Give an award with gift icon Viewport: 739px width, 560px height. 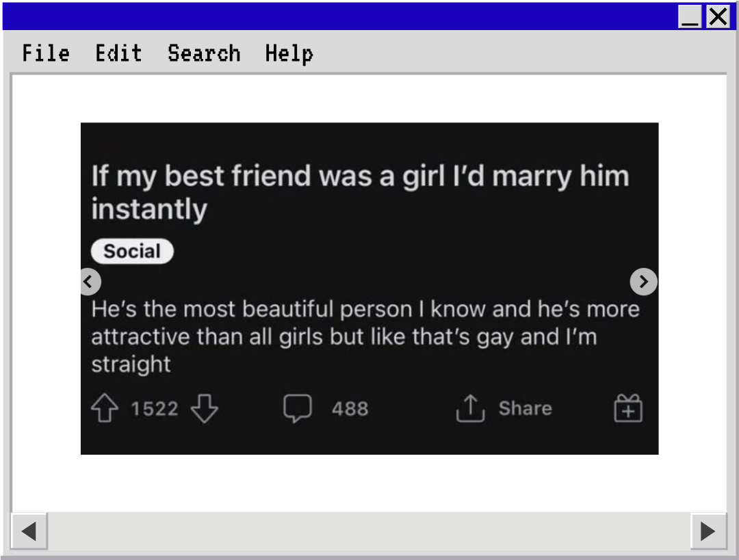point(627,409)
